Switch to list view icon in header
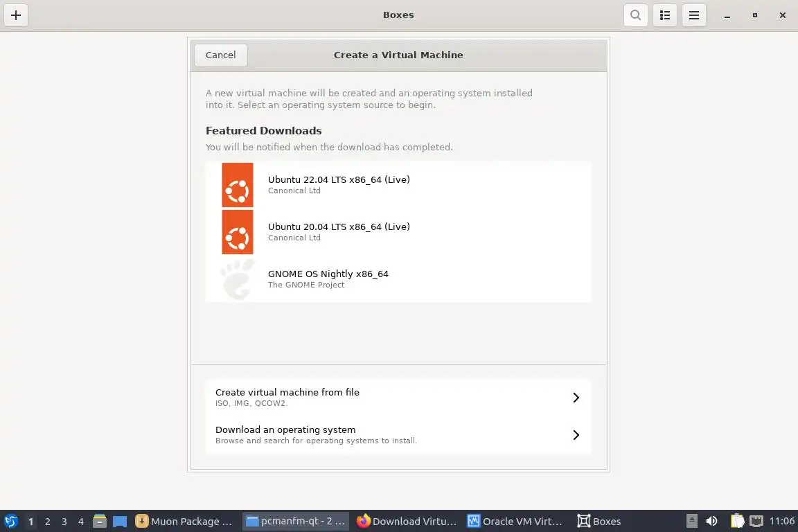Screen dimensions: 798x532 pyautogui.click(x=665, y=15)
